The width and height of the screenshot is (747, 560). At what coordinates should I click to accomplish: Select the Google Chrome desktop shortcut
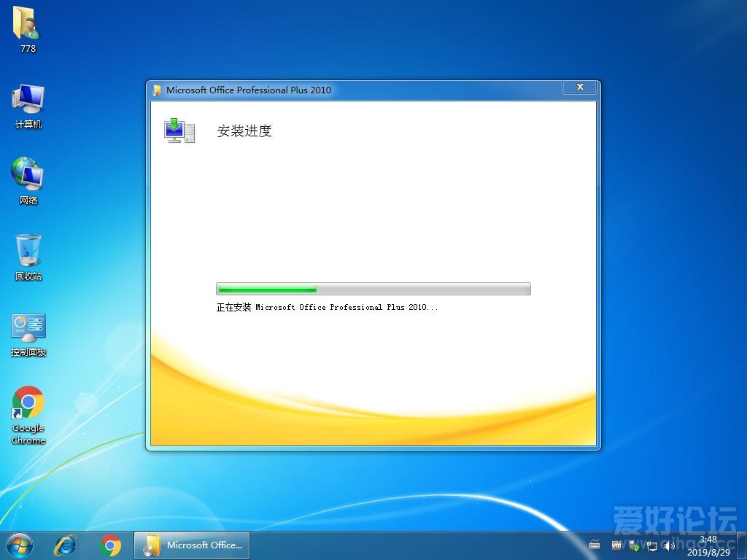28,415
